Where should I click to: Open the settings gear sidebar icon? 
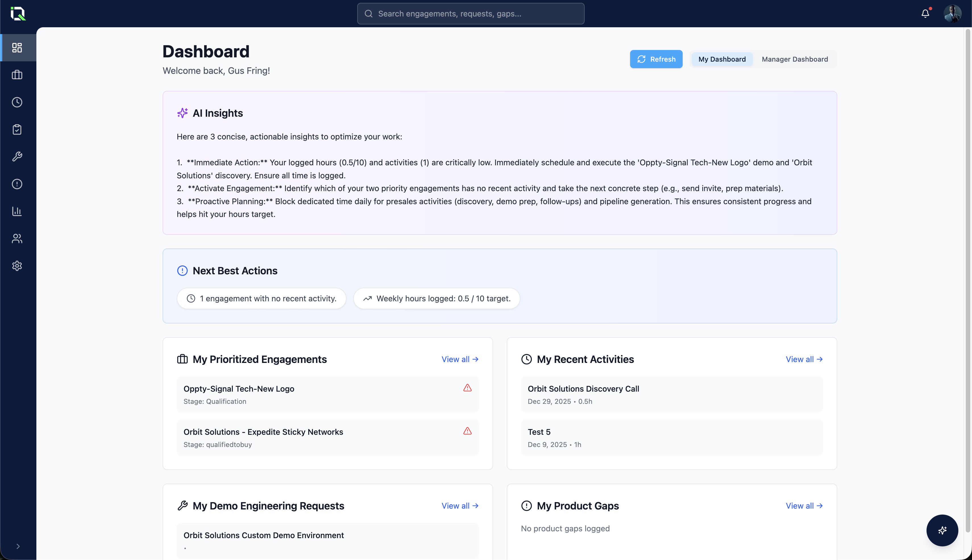coord(17,266)
